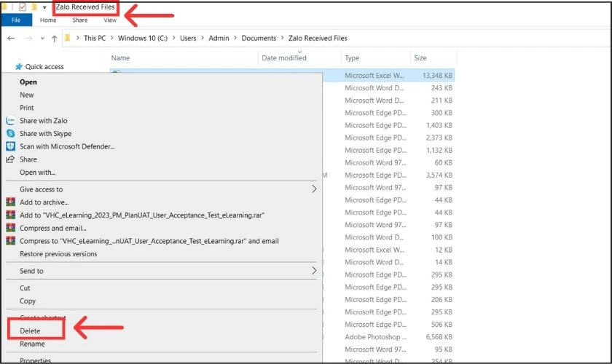The height and width of the screenshot is (364, 612).
Task: Select Share with Zalo menu entry
Action: (x=43, y=121)
